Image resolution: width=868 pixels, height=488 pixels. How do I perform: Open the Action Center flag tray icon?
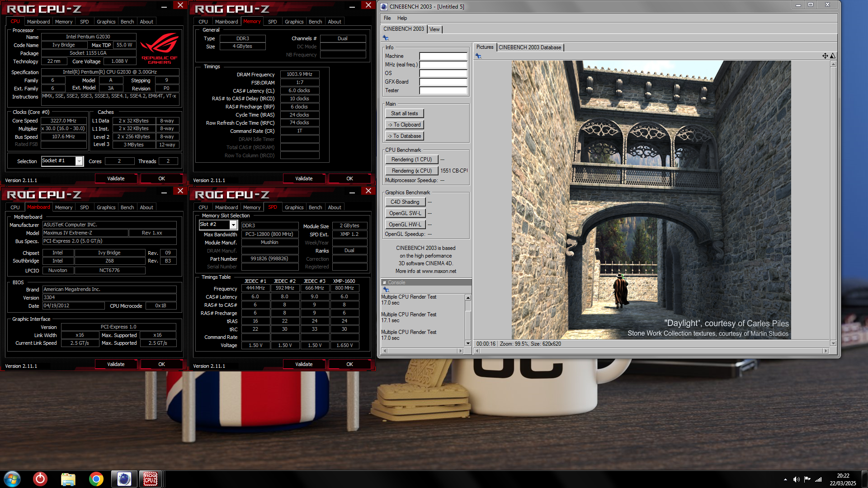click(x=807, y=479)
